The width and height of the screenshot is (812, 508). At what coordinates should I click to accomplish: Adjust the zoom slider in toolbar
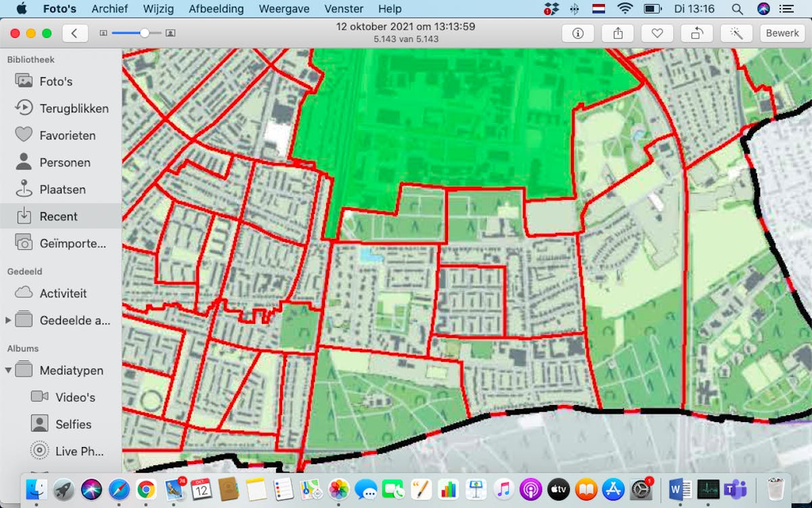(x=144, y=33)
